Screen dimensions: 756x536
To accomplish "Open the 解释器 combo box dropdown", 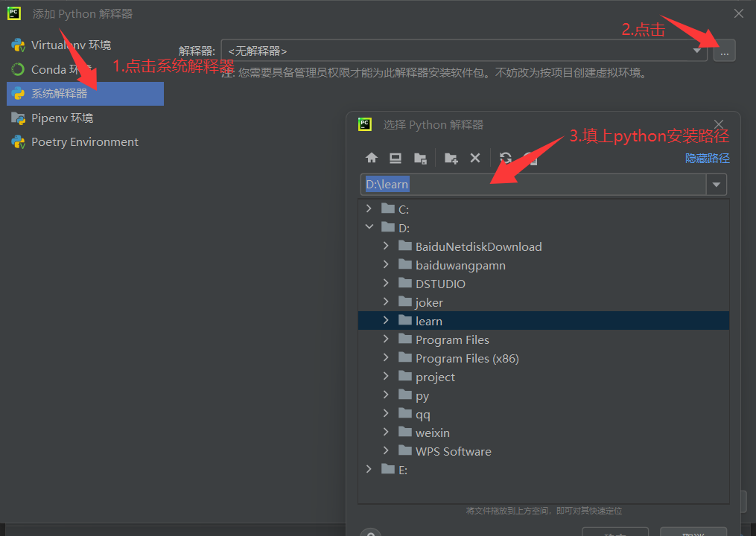I will click(x=696, y=51).
